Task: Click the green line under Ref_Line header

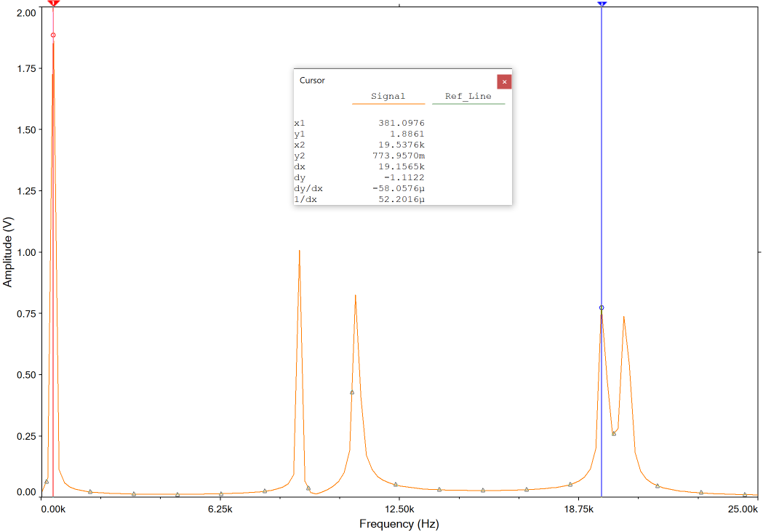Action: click(x=468, y=104)
